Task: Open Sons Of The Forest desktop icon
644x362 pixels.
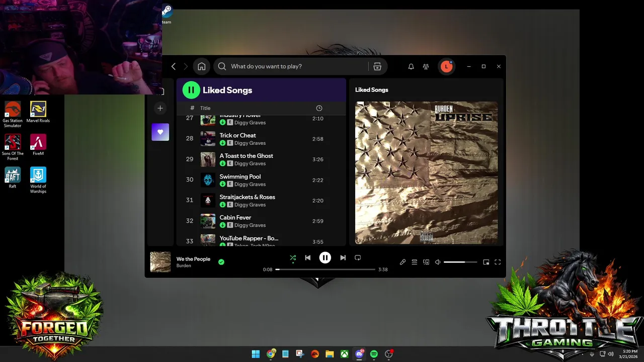Action: click(13, 147)
